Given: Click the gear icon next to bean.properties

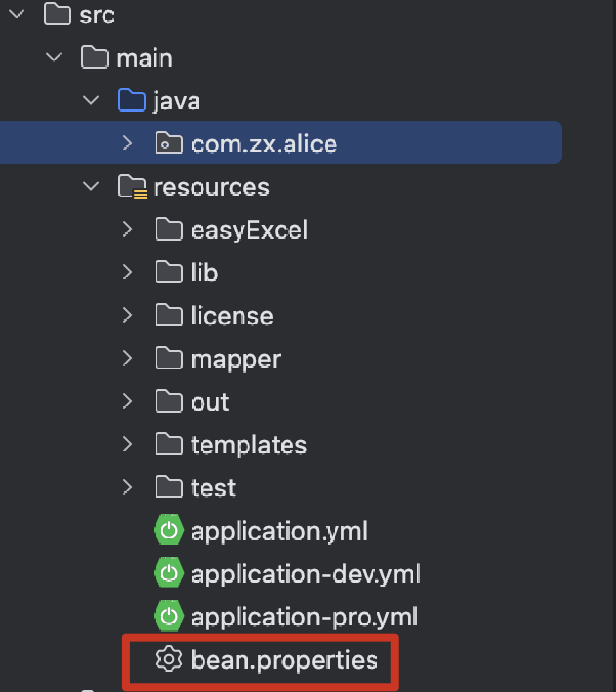Looking at the screenshot, I should [x=169, y=660].
